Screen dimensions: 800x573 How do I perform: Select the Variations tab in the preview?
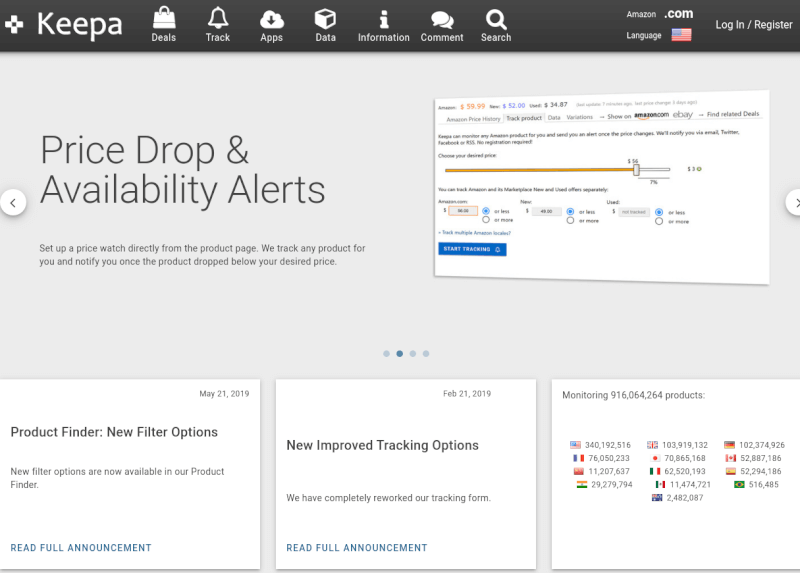pos(580,117)
